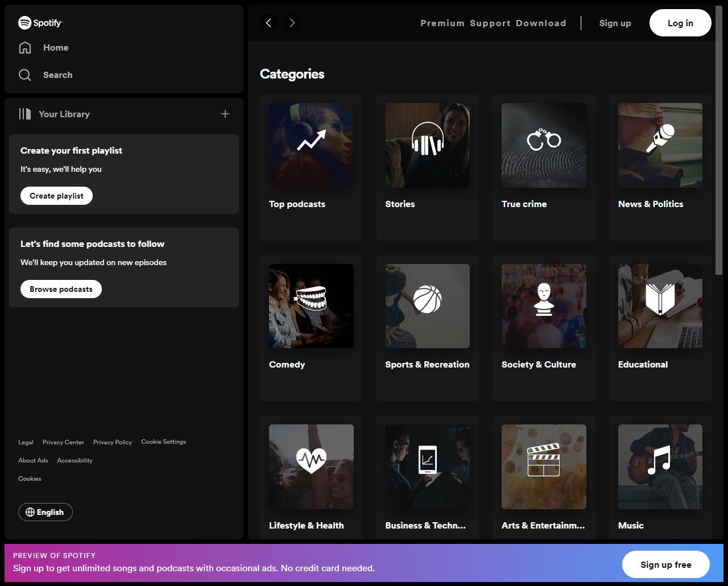
Task: Open the Sports & Recreation basketball thumbnail
Action: tap(428, 306)
